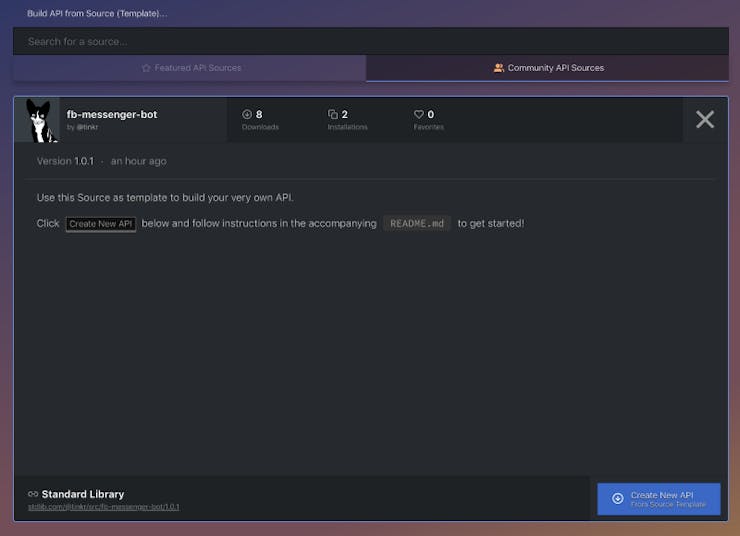
Task: Close the fb-messenger-bot source panel
Action: click(705, 119)
